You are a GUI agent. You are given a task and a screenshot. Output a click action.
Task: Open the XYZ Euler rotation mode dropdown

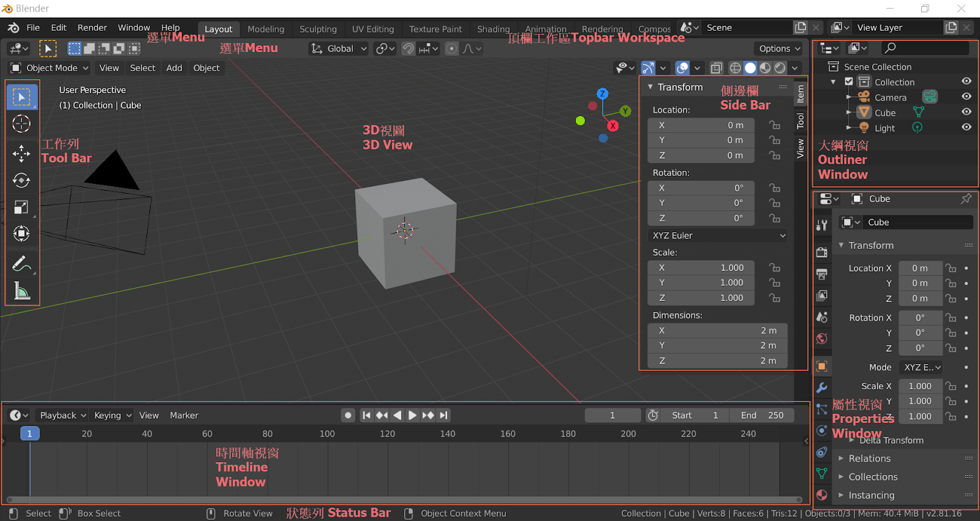[x=718, y=235]
